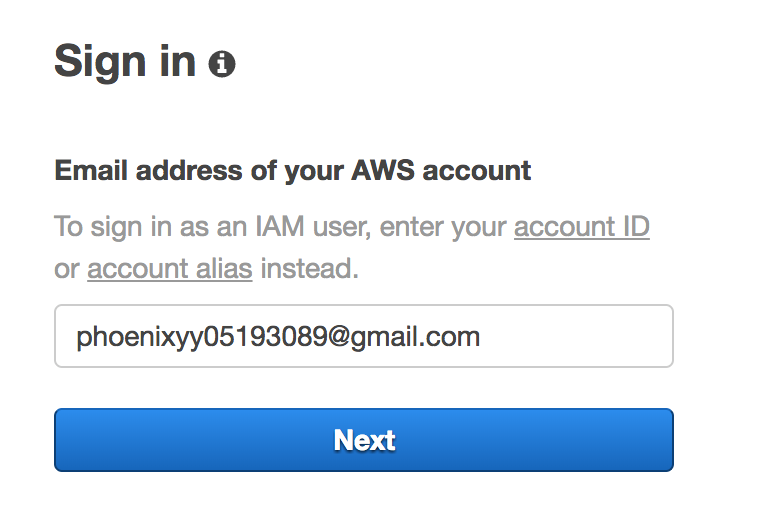Tap the information symbol after the title

[x=221, y=65]
